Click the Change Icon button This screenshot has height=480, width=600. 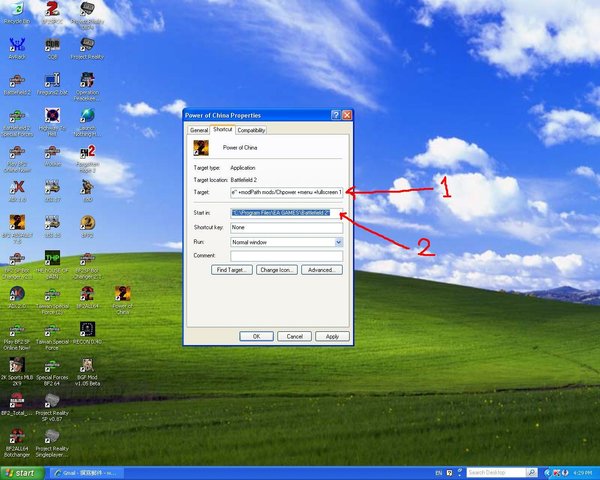277,270
